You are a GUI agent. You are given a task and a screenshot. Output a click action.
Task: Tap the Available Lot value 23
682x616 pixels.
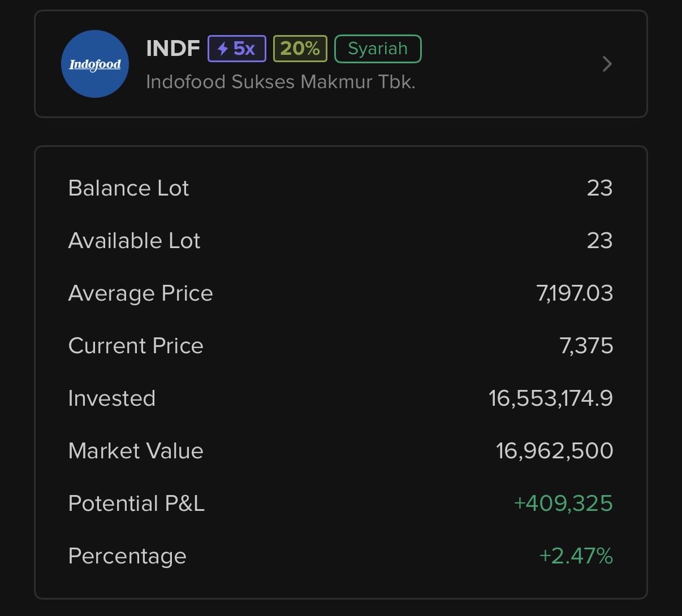(599, 241)
